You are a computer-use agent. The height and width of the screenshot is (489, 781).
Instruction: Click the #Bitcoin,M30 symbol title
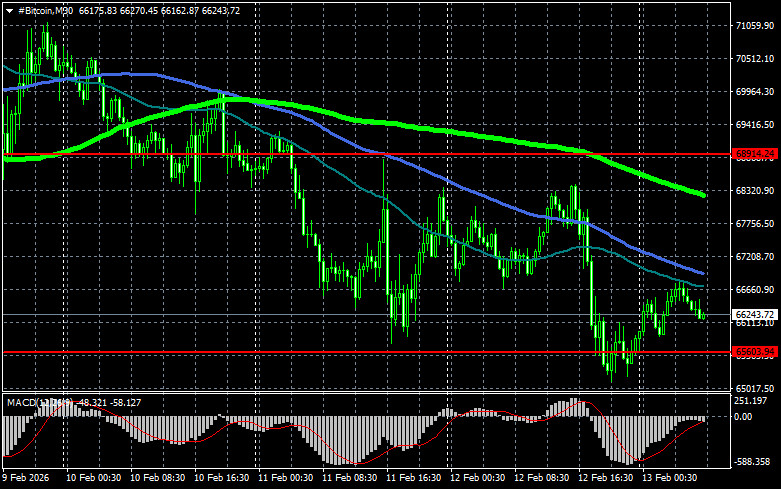44,9
